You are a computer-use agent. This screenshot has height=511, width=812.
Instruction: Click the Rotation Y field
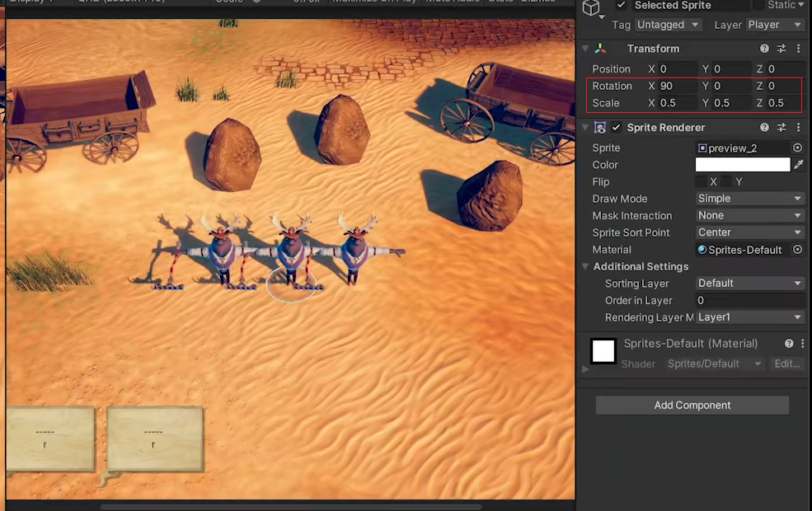732,86
